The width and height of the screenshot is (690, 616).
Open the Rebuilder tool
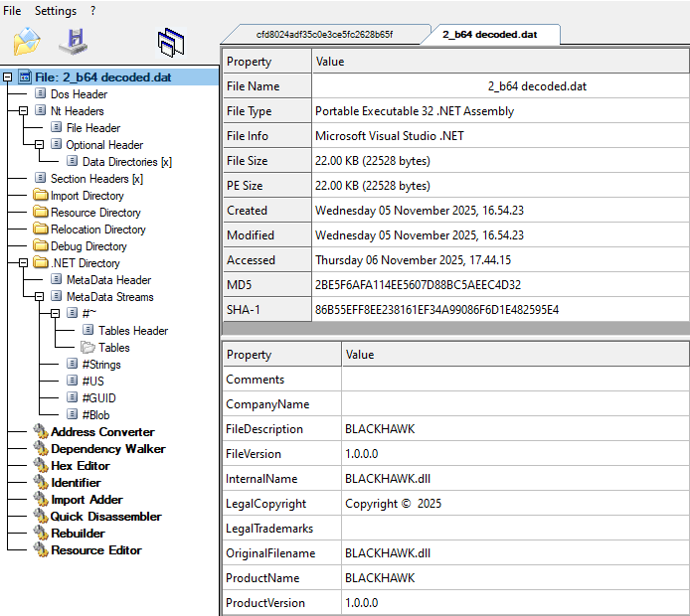(78, 534)
